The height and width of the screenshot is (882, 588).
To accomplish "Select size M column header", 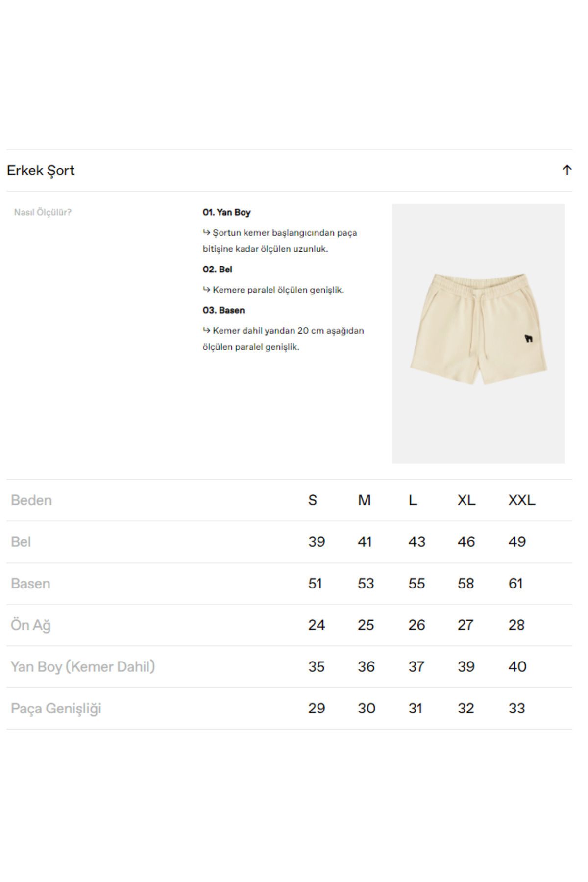I will tap(364, 500).
